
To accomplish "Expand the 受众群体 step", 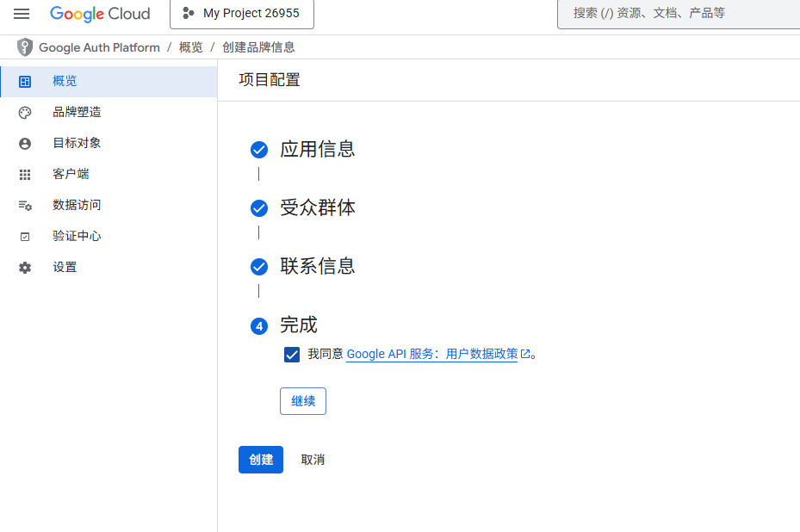I will [317, 208].
